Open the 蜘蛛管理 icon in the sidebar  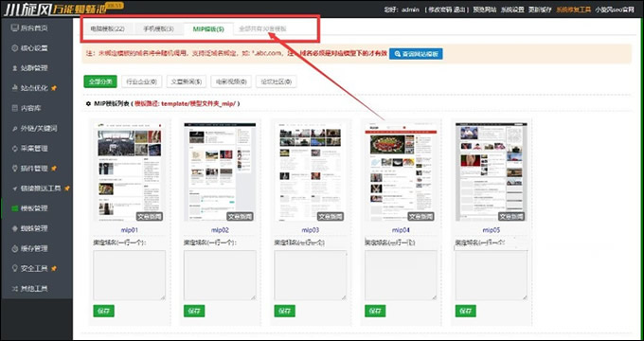[x=15, y=228]
